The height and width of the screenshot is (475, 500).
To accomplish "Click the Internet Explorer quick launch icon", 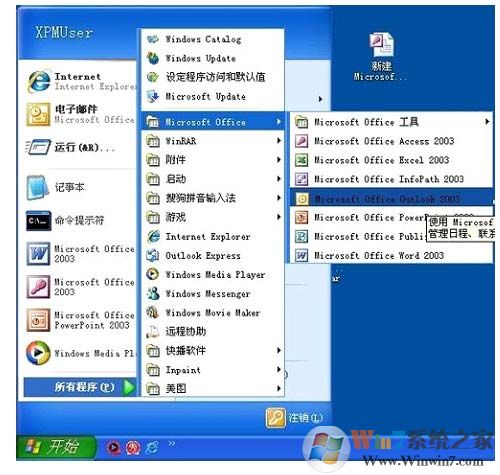I will (x=152, y=448).
